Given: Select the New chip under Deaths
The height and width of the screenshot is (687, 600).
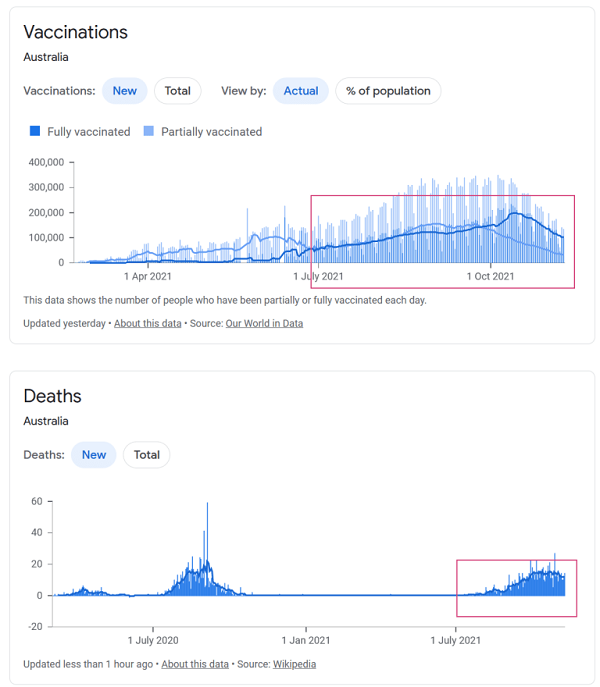Looking at the screenshot, I should 94,455.
